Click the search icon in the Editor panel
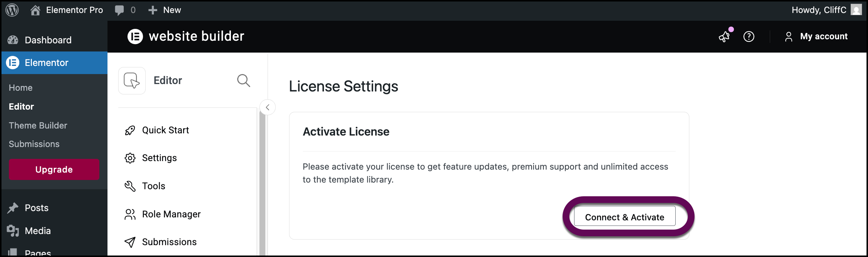 point(243,80)
